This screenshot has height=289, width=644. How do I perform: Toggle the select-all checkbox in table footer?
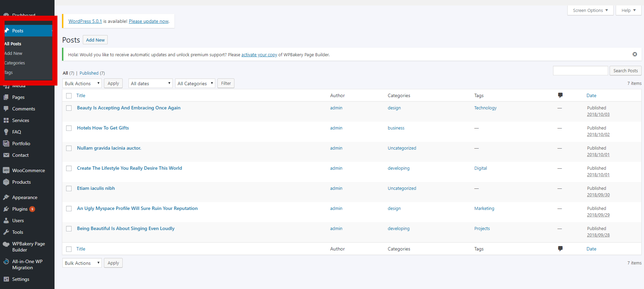pyautogui.click(x=69, y=249)
